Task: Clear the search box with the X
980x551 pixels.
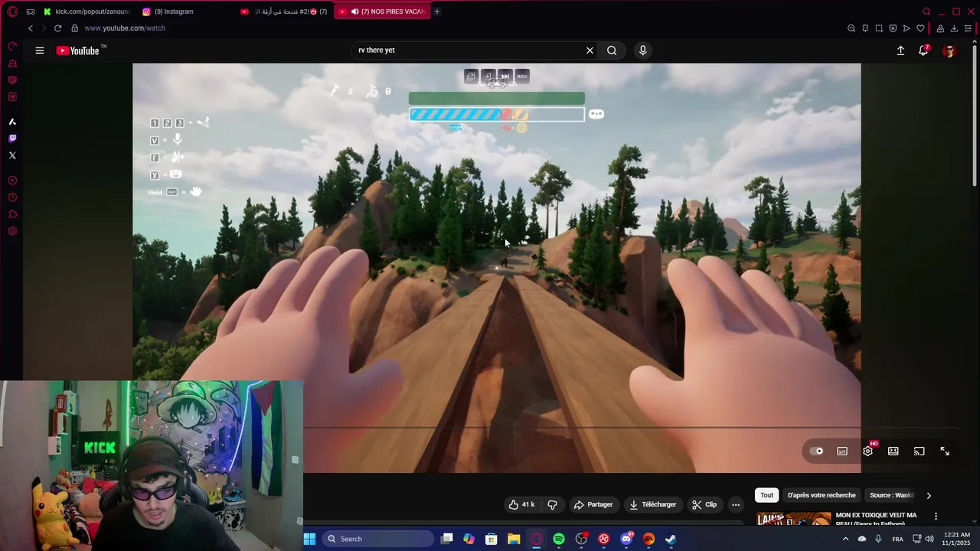Action: coord(590,51)
